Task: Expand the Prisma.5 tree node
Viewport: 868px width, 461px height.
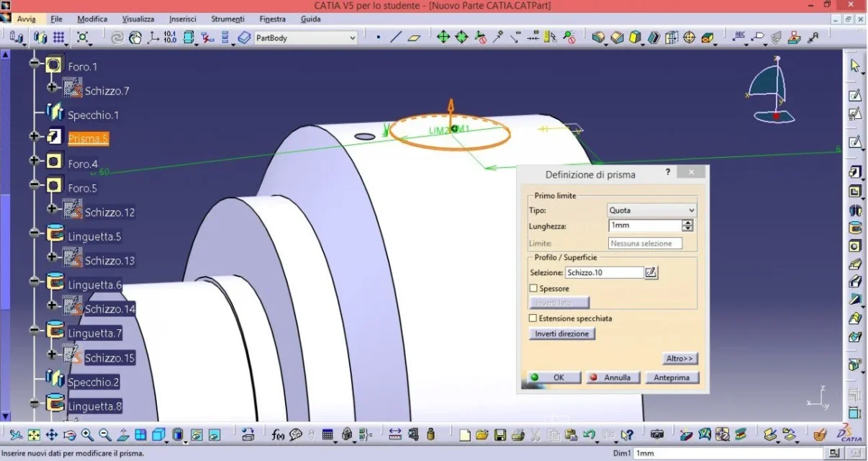Action: (x=35, y=136)
